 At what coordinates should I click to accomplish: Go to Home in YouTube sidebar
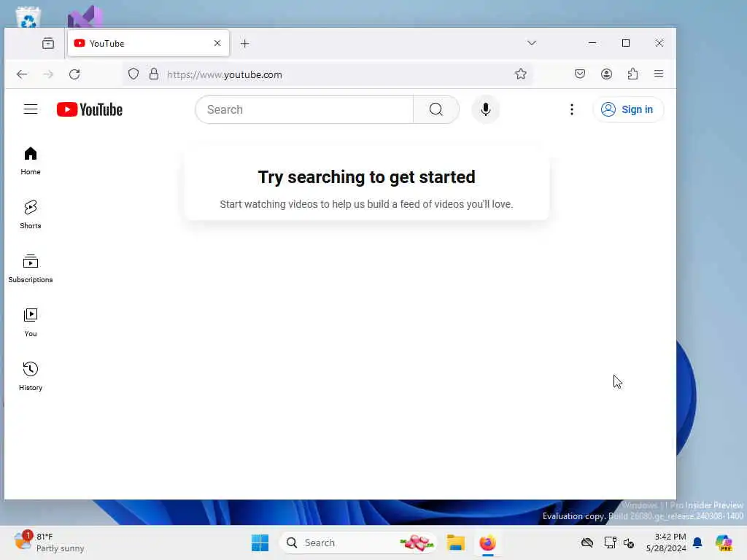pyautogui.click(x=31, y=161)
